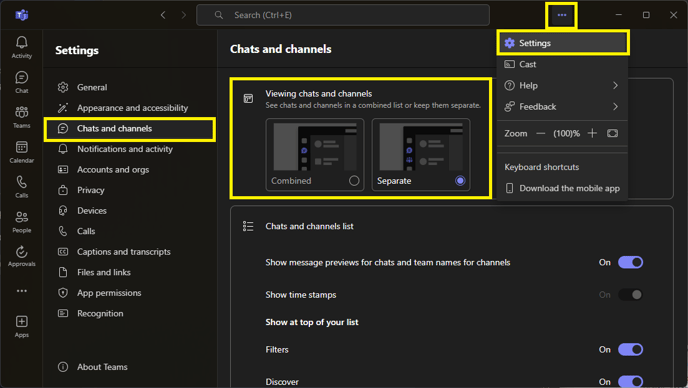Open Accounts and orgs settings

129,169
